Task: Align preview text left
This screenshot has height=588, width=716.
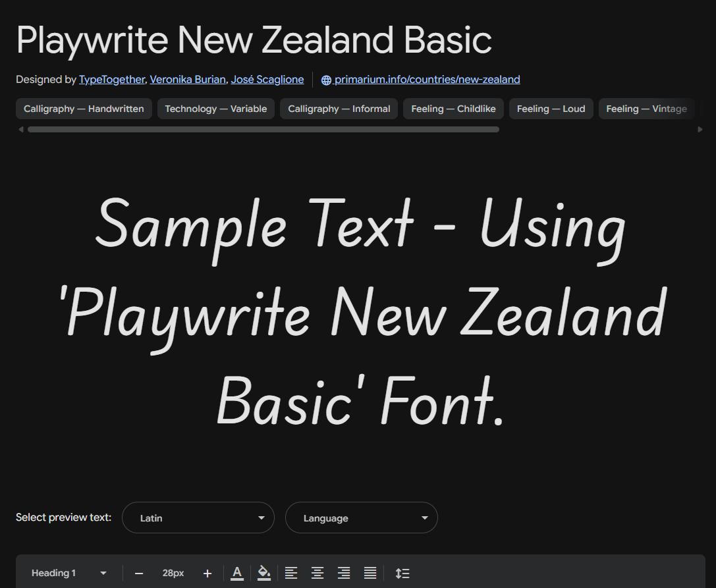Action: [291, 573]
